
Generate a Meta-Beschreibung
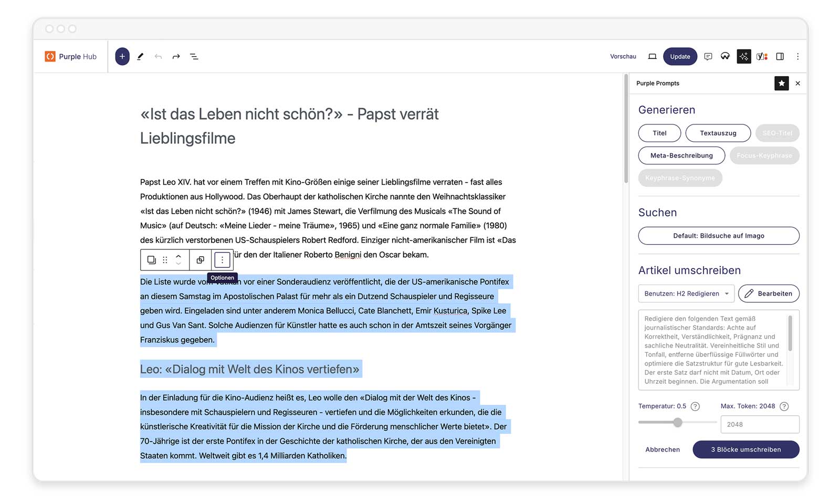coord(681,155)
